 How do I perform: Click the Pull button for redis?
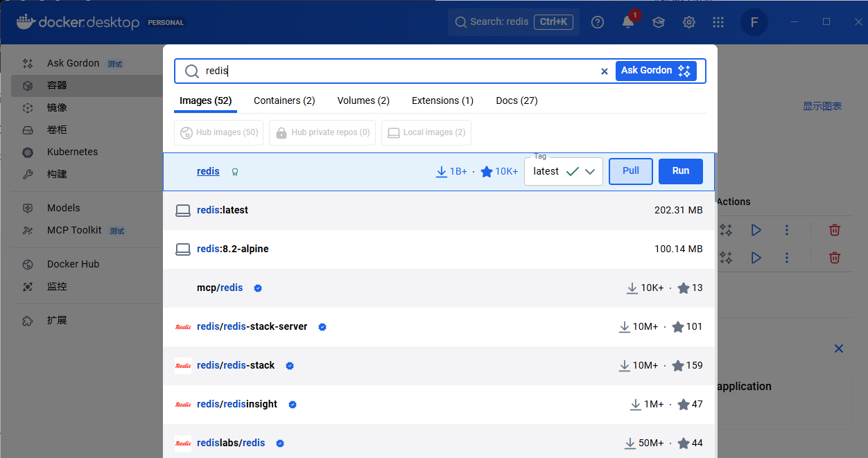coord(631,171)
